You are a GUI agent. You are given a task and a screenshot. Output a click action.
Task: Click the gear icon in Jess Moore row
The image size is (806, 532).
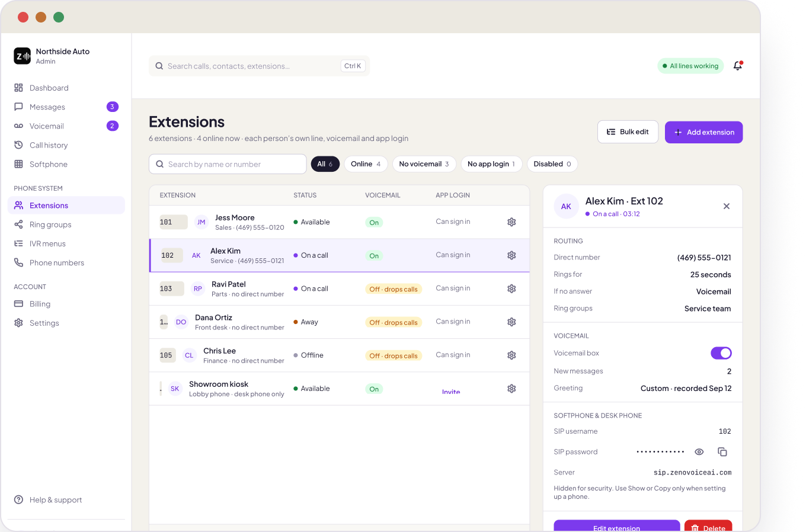tap(511, 222)
